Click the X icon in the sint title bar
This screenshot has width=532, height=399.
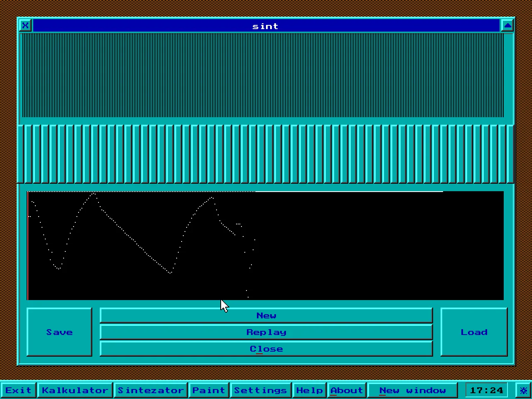[x=25, y=25]
